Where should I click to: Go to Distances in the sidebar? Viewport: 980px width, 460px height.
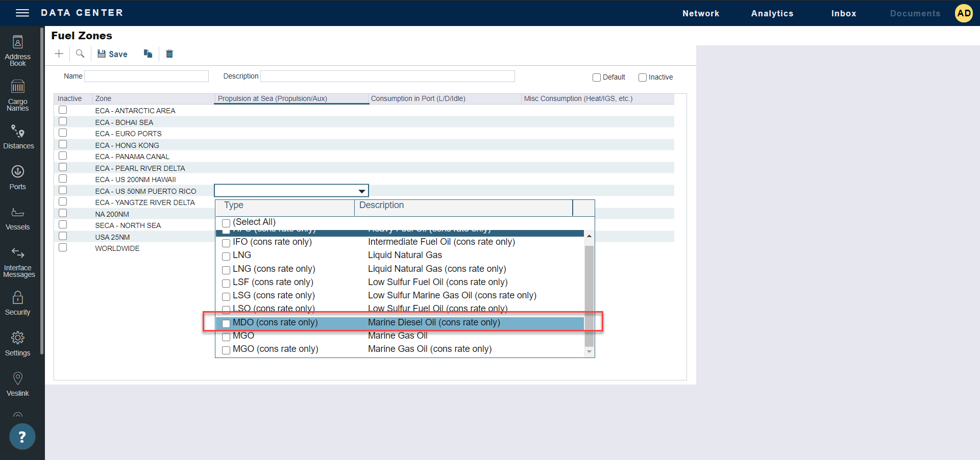click(x=18, y=137)
